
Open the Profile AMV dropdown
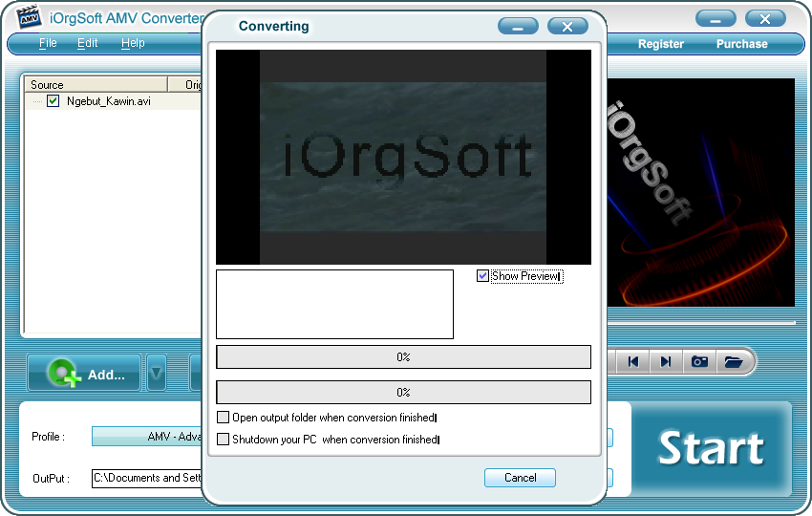click(x=146, y=437)
